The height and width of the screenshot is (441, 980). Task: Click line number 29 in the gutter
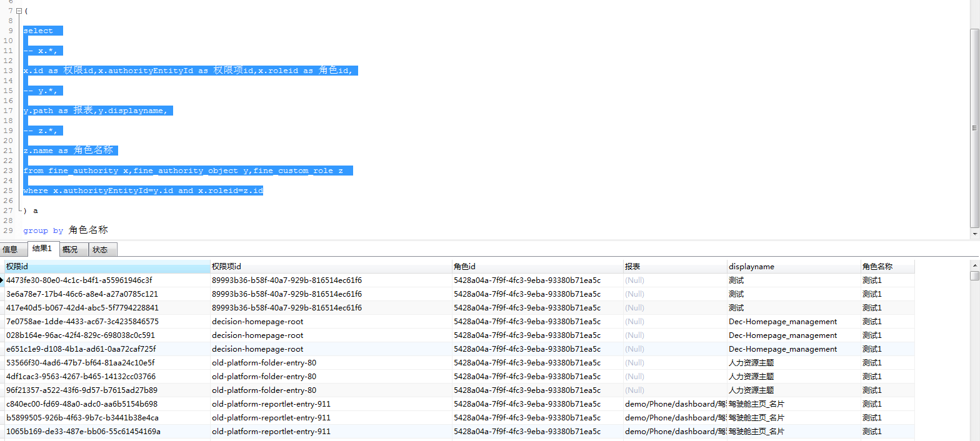pos(7,230)
